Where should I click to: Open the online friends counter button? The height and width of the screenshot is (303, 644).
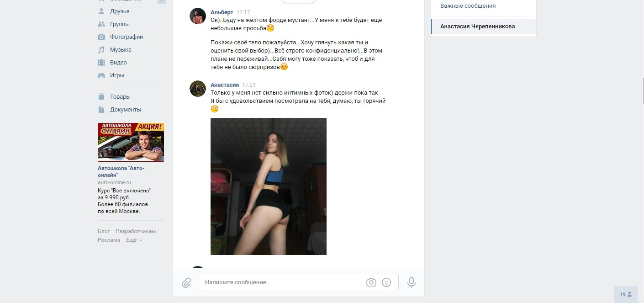click(626, 294)
